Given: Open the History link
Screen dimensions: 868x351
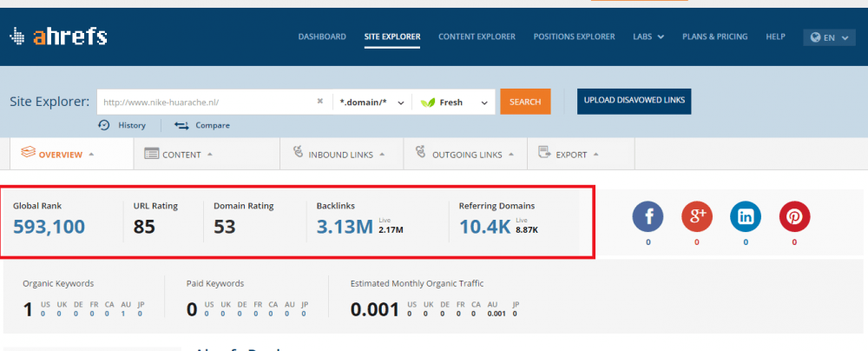Looking at the screenshot, I should [x=132, y=125].
